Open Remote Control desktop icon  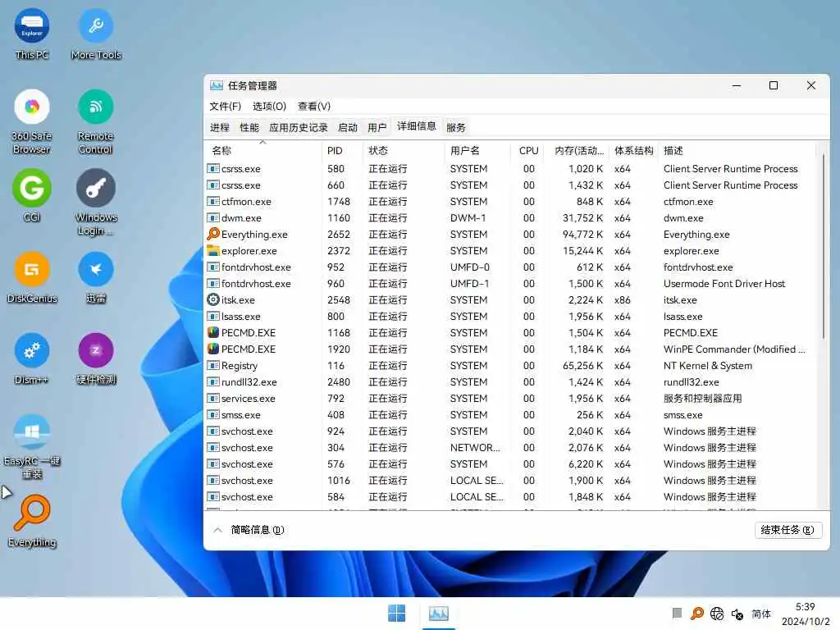coord(95,122)
